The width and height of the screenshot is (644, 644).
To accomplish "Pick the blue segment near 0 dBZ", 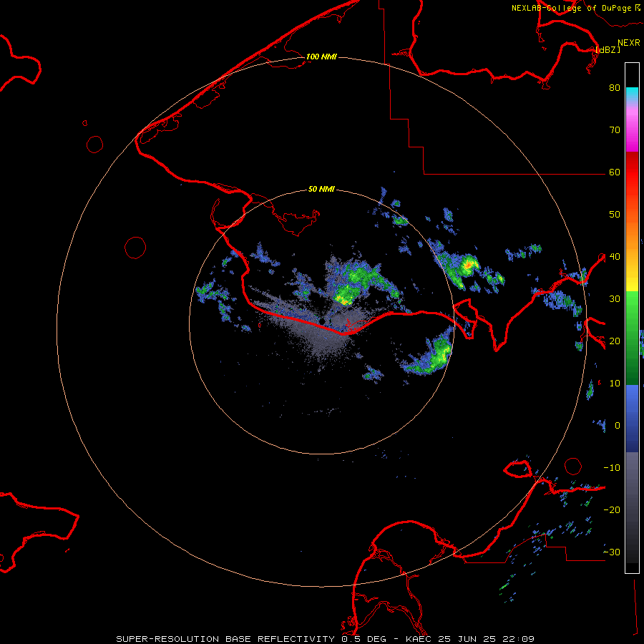I will click(x=632, y=418).
